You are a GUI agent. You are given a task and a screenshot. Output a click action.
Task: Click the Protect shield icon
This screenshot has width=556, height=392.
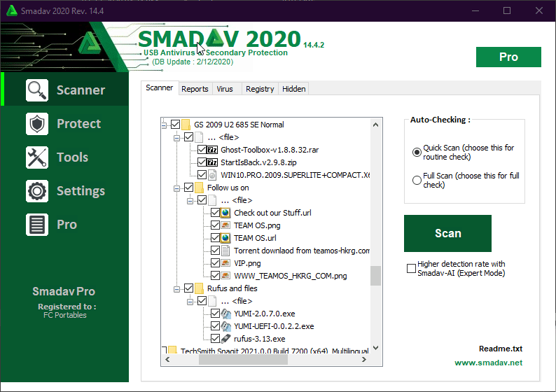click(37, 124)
